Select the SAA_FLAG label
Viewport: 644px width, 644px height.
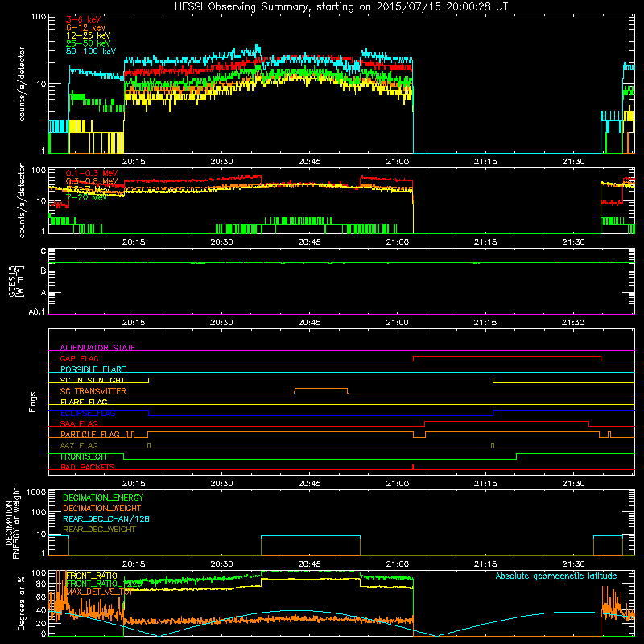[x=79, y=424]
